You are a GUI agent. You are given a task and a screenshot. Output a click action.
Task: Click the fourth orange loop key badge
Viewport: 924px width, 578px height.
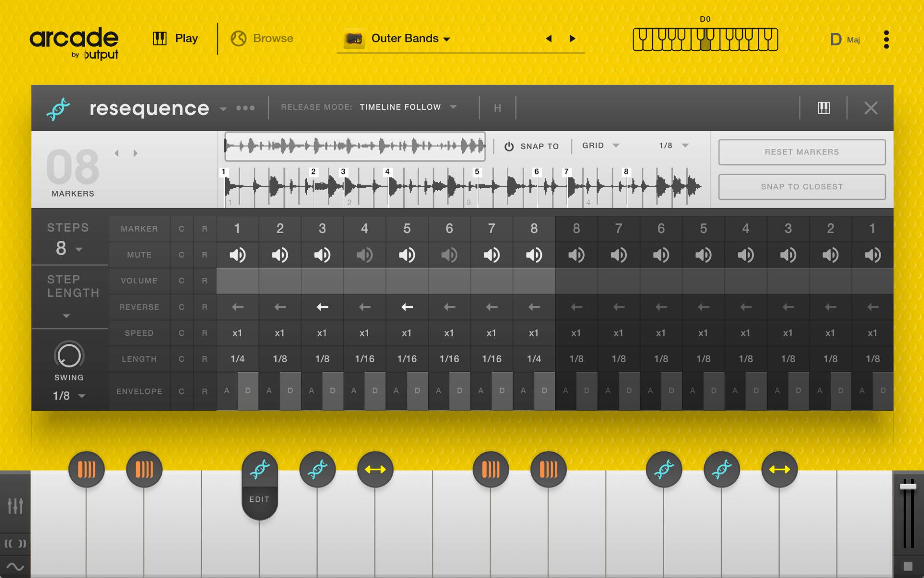click(549, 469)
